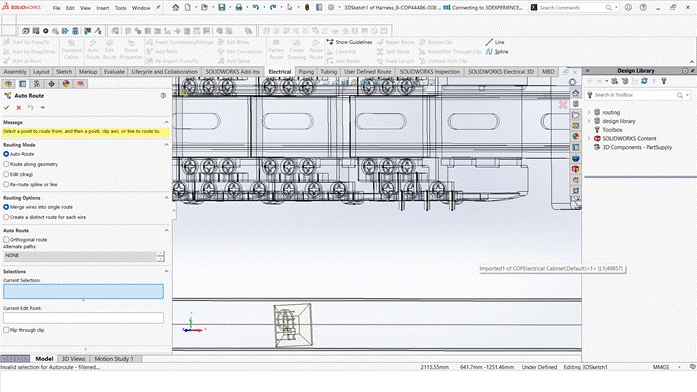Click the Home icon in title toolbar

176,8
